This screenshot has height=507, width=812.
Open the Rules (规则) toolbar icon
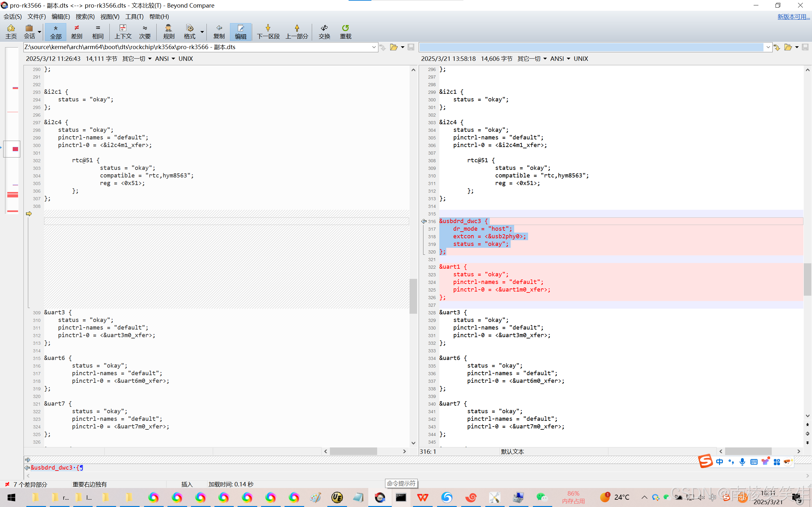168,31
